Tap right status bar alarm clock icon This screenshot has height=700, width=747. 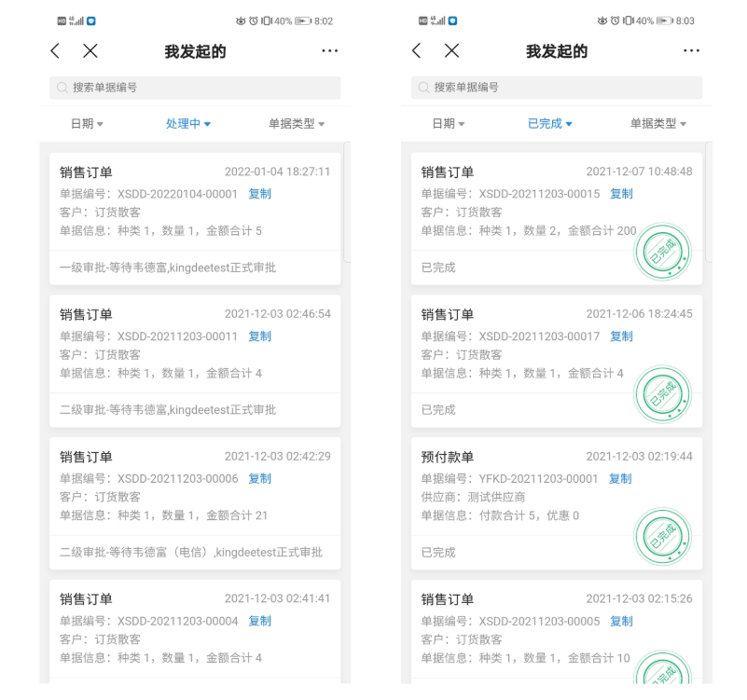coord(615,21)
